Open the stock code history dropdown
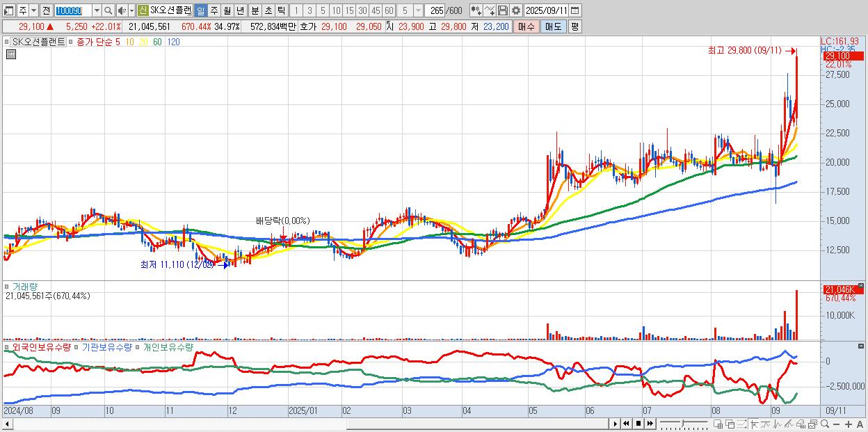Screen dimensions: 868x432 pos(97,10)
